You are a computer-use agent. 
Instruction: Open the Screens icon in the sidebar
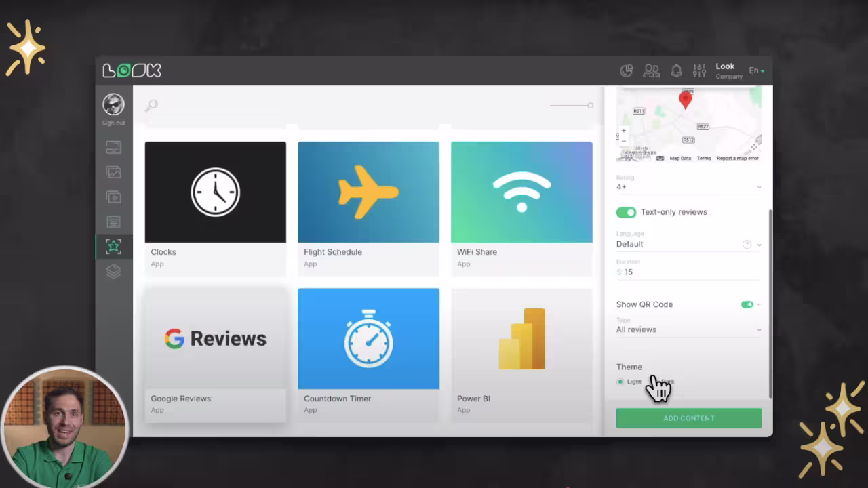pos(113,147)
